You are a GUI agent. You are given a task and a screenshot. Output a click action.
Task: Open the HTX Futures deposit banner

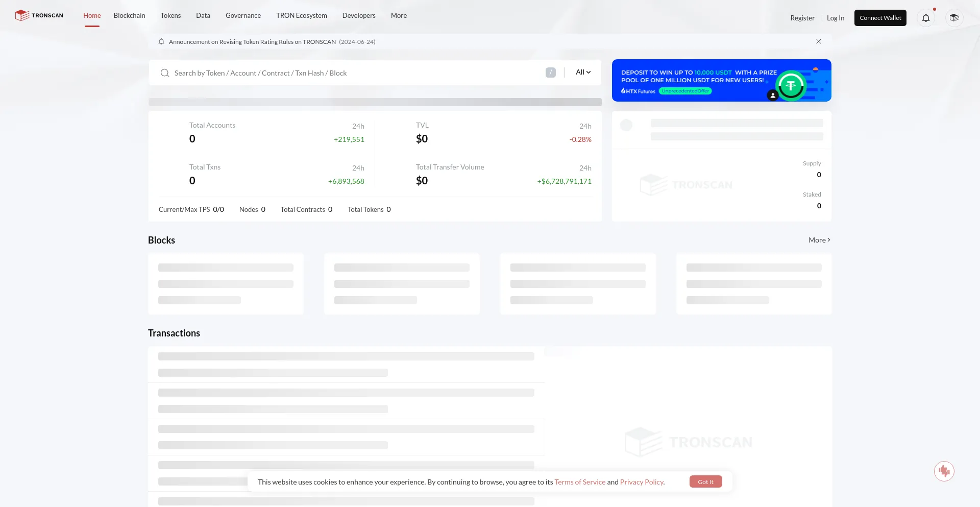pos(721,80)
